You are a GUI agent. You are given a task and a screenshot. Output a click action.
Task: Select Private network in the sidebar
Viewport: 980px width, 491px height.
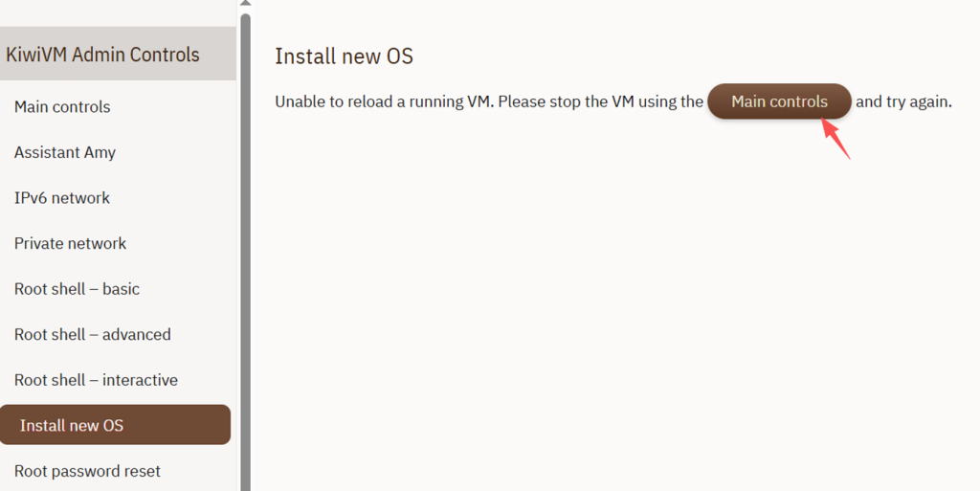(x=70, y=244)
